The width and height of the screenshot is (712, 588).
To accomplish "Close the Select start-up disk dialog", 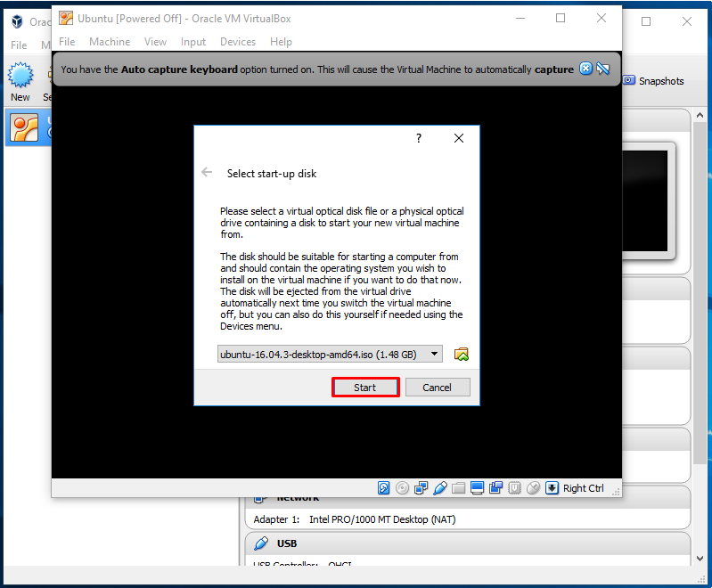I will point(459,138).
